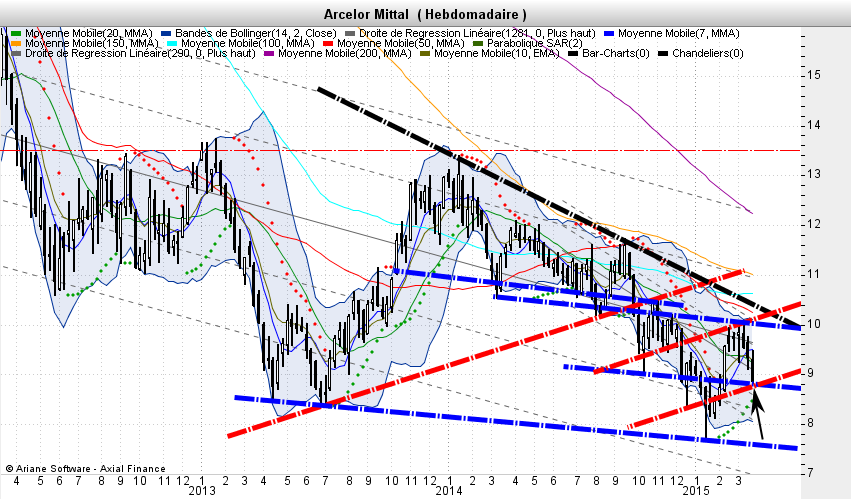Click the black Chandeliers(0) swatch
Viewport: 851px width, 499px height.
[663, 54]
